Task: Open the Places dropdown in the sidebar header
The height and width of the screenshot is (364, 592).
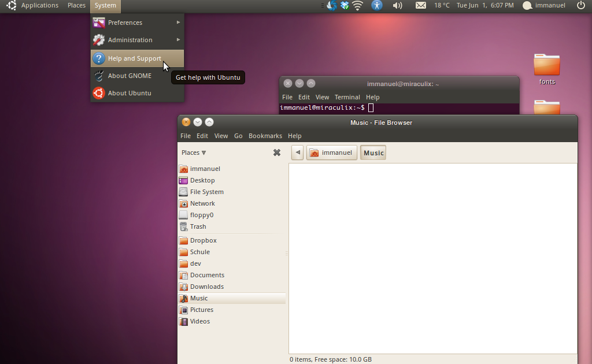Action: (193, 152)
